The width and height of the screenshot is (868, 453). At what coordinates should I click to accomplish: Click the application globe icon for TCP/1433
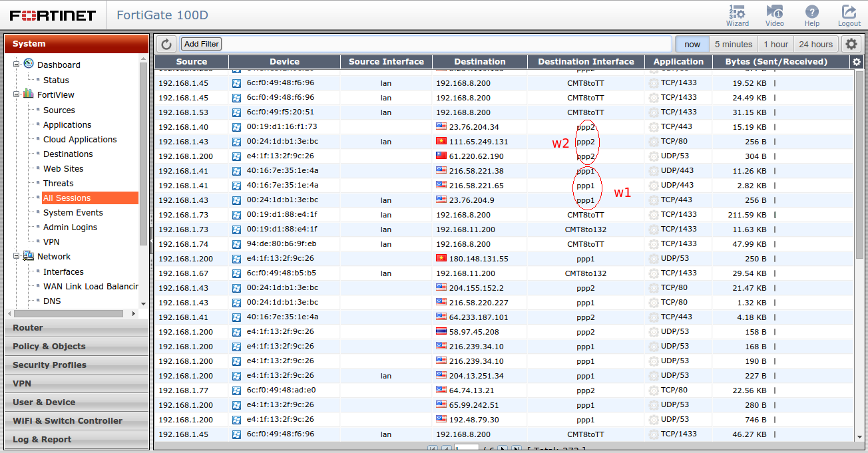pyautogui.click(x=653, y=82)
